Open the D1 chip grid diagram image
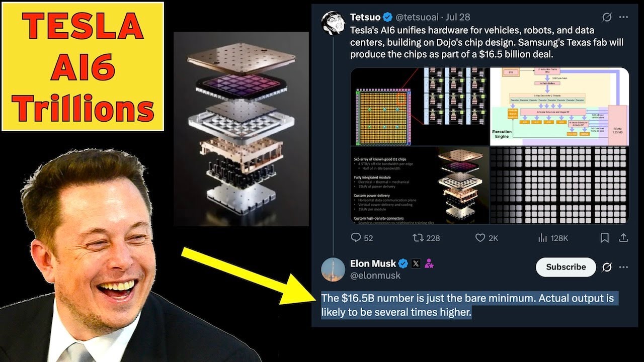644x362 pixels. tap(420, 107)
